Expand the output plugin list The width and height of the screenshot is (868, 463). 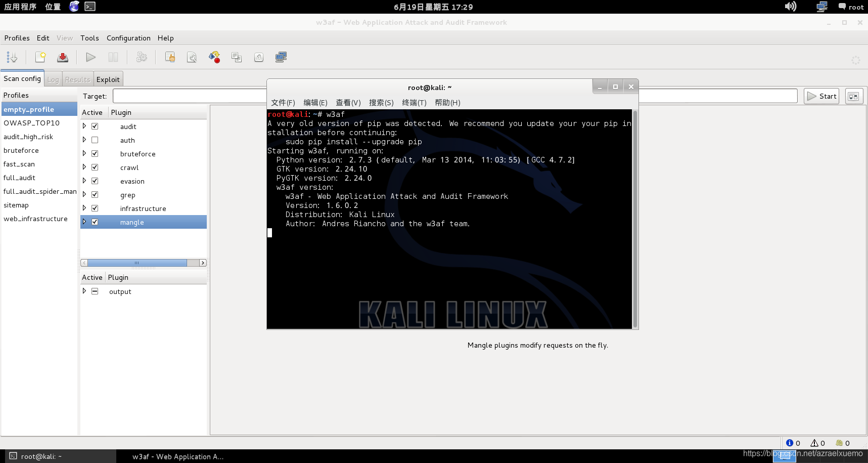pyautogui.click(x=84, y=290)
